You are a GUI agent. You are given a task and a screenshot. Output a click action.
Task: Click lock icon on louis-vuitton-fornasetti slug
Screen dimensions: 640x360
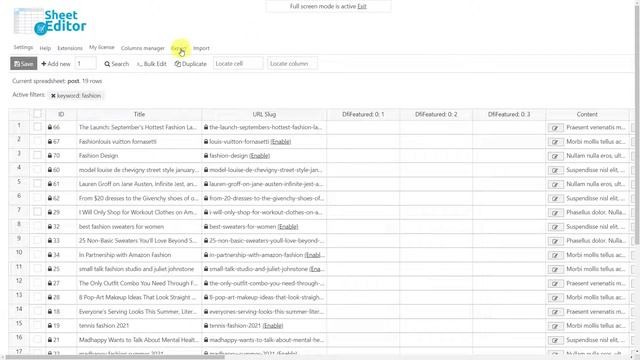click(x=206, y=142)
